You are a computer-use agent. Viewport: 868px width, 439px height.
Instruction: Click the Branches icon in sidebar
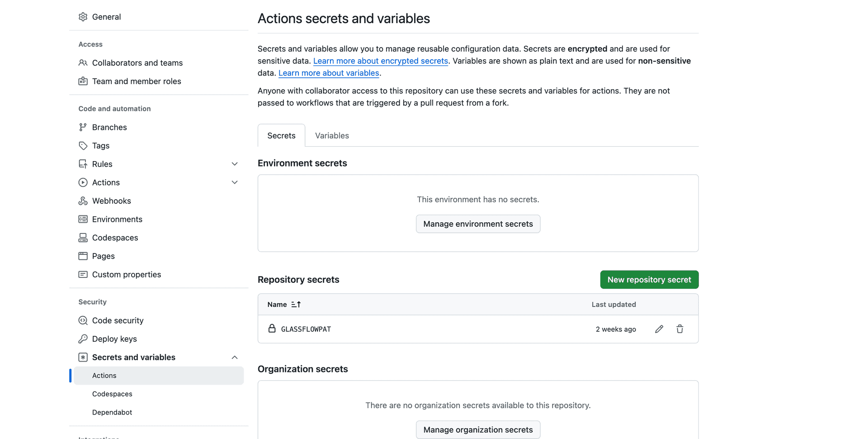point(83,127)
